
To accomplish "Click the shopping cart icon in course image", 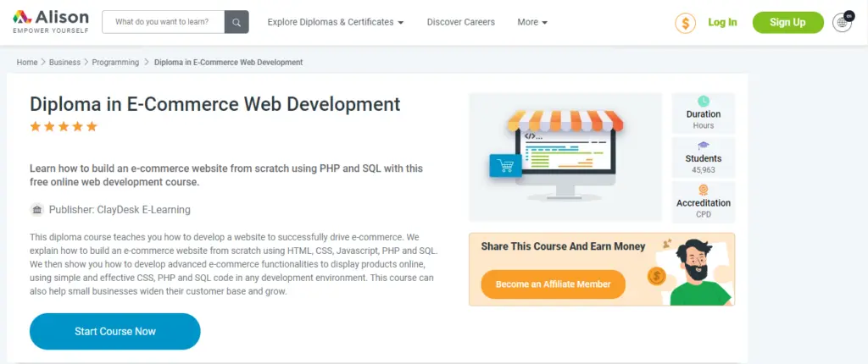I will click(505, 165).
